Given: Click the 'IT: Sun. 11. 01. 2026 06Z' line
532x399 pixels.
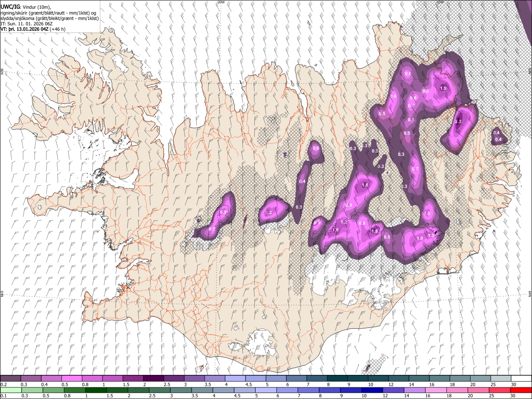Looking at the screenshot, I should pos(27,24).
